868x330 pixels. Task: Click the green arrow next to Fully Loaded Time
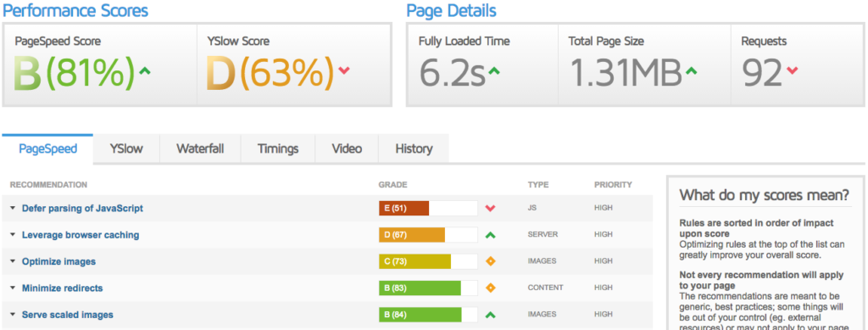pyautogui.click(x=494, y=71)
